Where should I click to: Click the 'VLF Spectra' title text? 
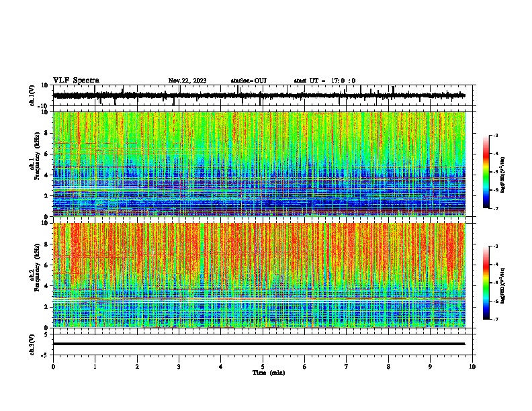pos(76,81)
